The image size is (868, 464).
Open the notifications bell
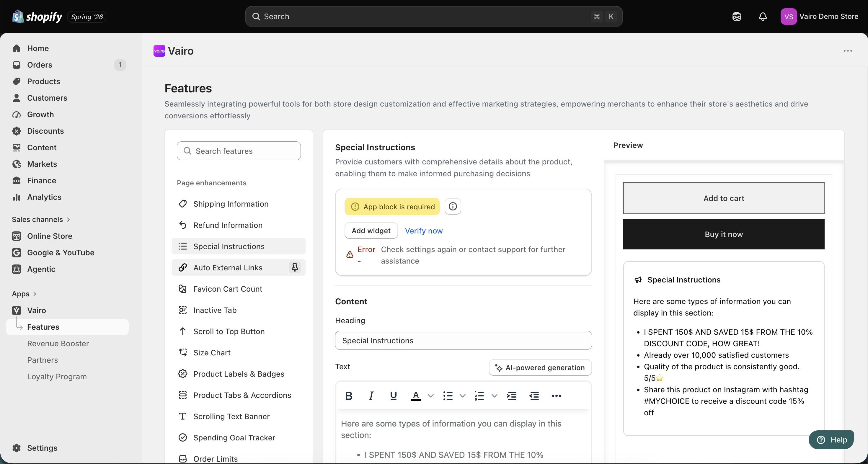tap(763, 17)
